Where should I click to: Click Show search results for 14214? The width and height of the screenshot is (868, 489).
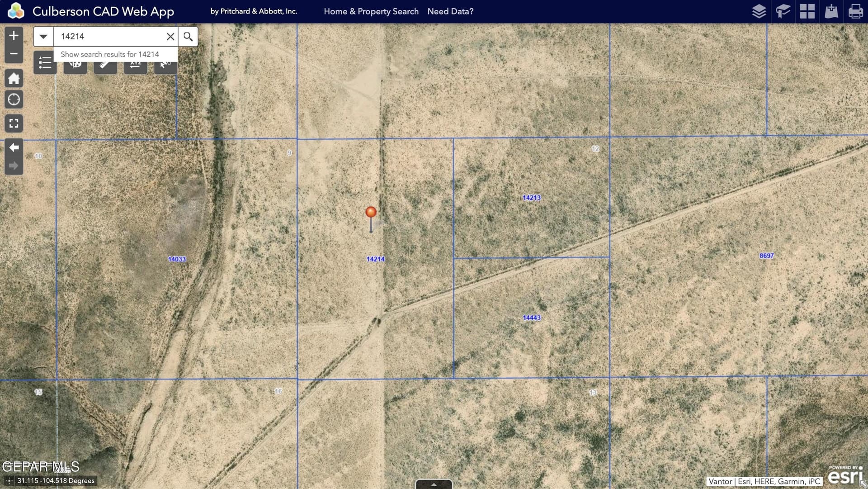click(x=110, y=54)
